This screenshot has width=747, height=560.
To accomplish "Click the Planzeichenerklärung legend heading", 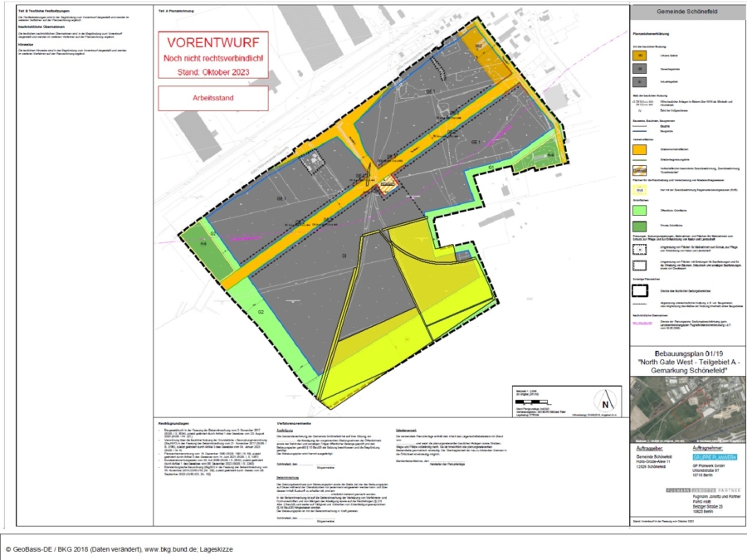I will click(x=651, y=34).
